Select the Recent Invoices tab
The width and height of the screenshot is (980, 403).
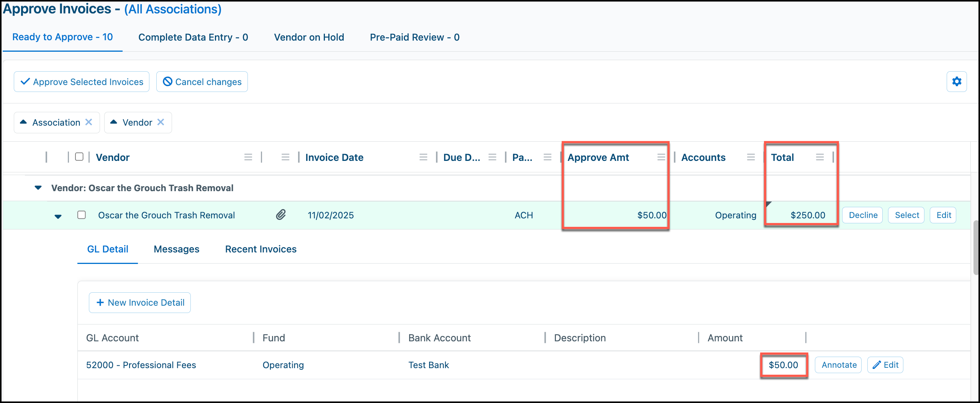pos(261,249)
